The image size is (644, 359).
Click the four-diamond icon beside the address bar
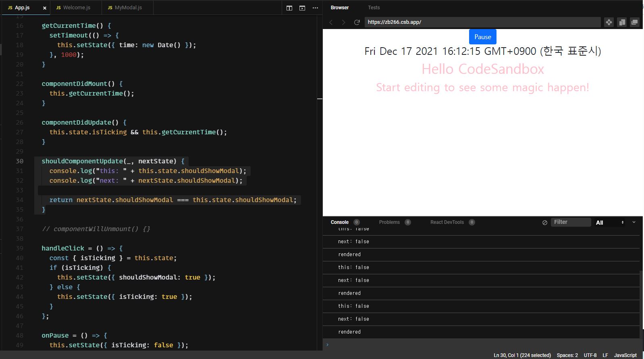click(x=609, y=22)
